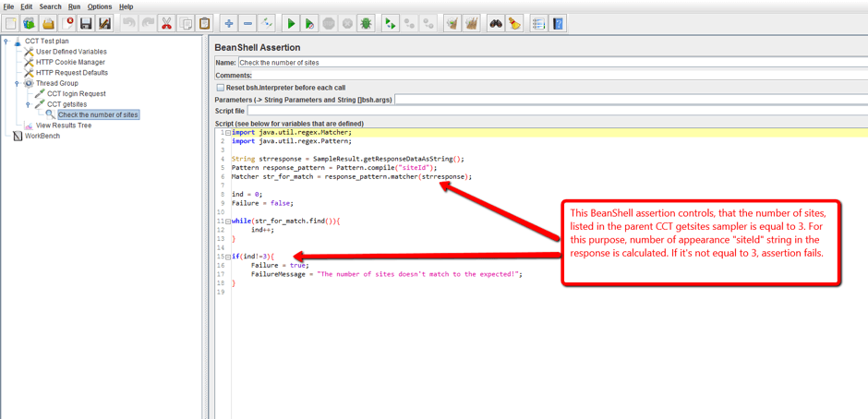Click the Reset Search brush icon

(515, 24)
